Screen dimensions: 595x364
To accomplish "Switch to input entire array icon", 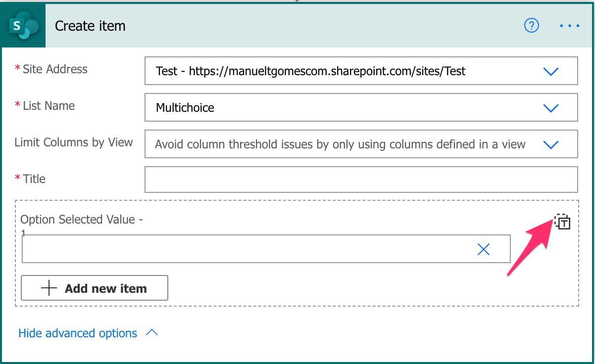I will pyautogui.click(x=563, y=222).
